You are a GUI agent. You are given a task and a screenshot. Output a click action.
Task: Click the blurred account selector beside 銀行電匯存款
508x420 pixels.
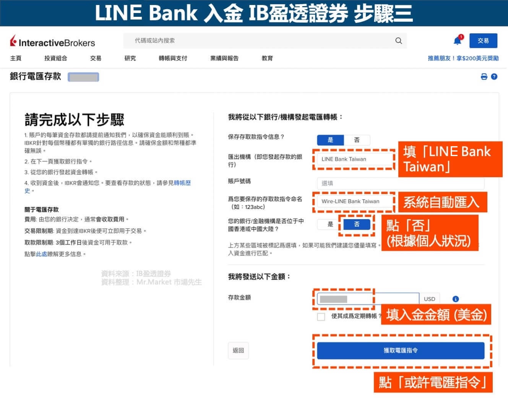[x=83, y=77]
